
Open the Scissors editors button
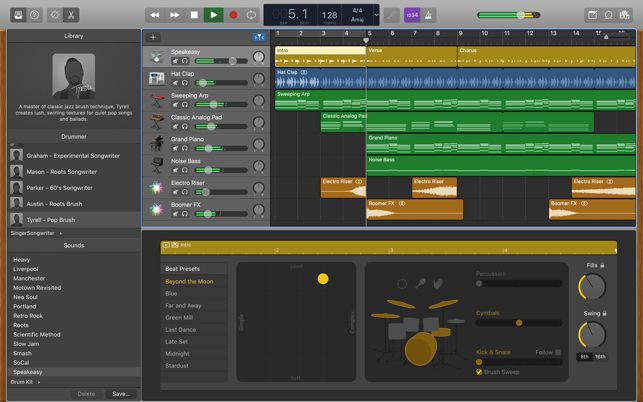[71, 15]
